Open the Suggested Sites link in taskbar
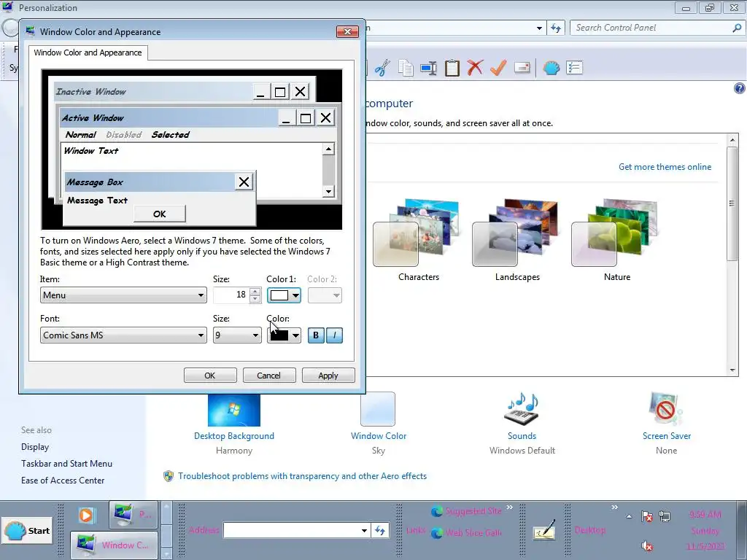747x560 pixels. click(466, 511)
